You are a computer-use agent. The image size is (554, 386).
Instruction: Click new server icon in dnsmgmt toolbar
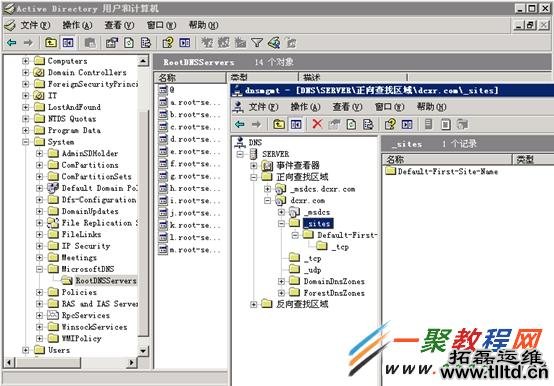[429, 124]
